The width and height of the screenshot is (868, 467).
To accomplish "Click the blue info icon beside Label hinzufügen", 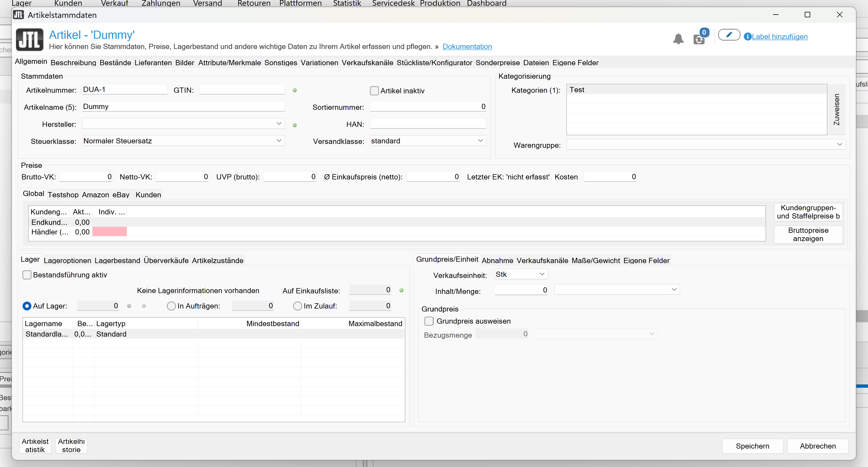I will (x=747, y=37).
